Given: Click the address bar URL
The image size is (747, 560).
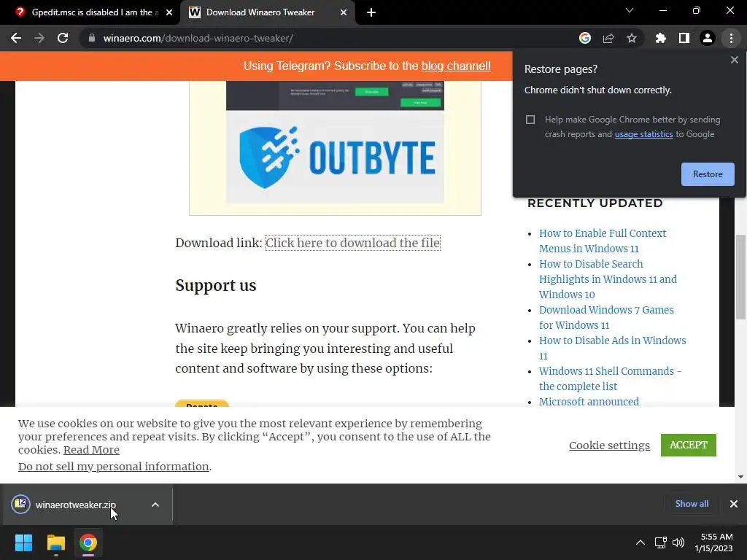Looking at the screenshot, I should coord(198,38).
